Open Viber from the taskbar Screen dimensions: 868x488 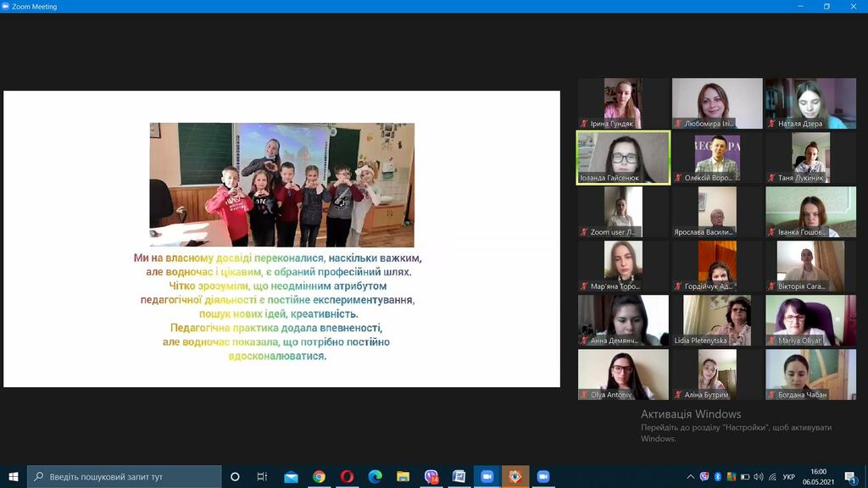[x=431, y=476]
